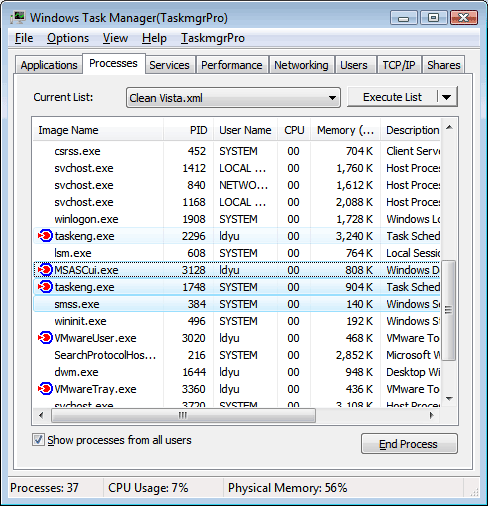Click the horizontal scrollbar thumb of process list
Screen dimensions: 488x506
tap(183, 415)
